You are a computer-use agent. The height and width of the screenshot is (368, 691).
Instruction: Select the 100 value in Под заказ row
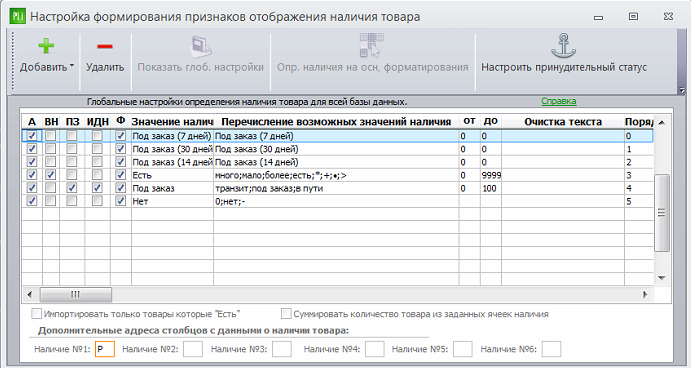tap(490, 188)
